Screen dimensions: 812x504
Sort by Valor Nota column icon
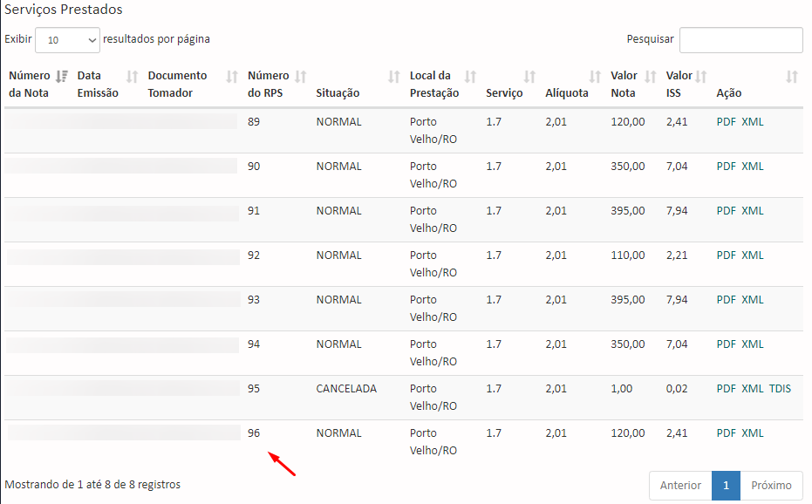coord(651,77)
